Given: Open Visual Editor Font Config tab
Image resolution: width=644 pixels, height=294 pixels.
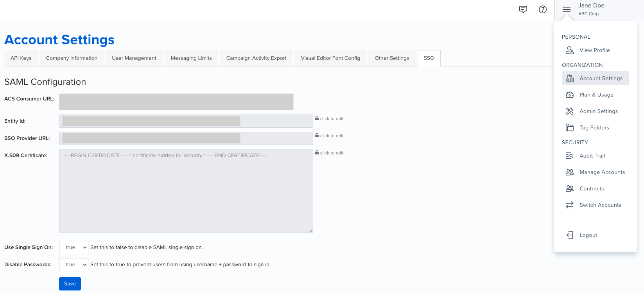Looking at the screenshot, I should [330, 58].
